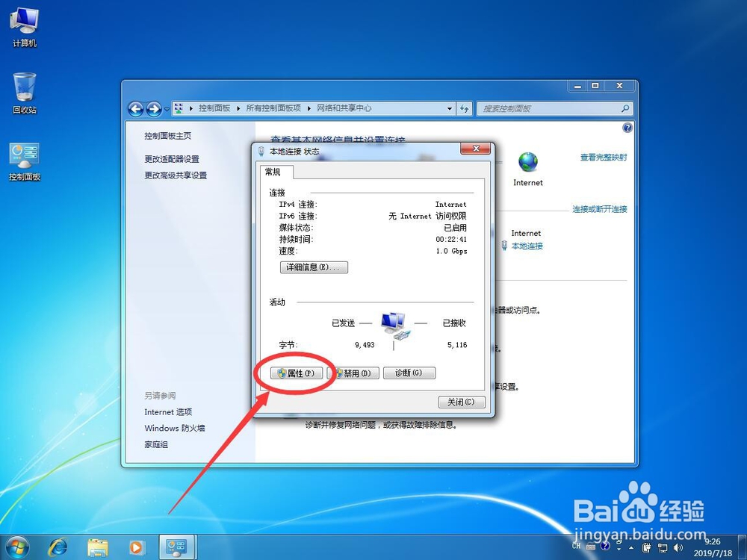
Task: Click 查看完整映射 link
Action: tap(603, 157)
